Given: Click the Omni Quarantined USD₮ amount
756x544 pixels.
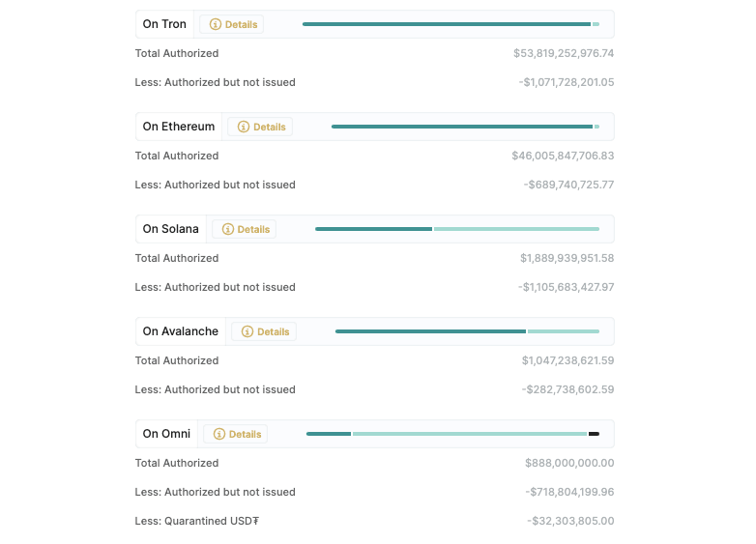Looking at the screenshot, I should click(x=570, y=521).
